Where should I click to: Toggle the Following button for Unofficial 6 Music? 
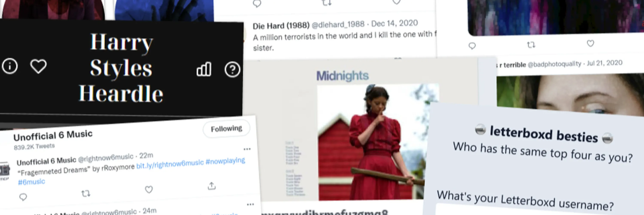226,129
